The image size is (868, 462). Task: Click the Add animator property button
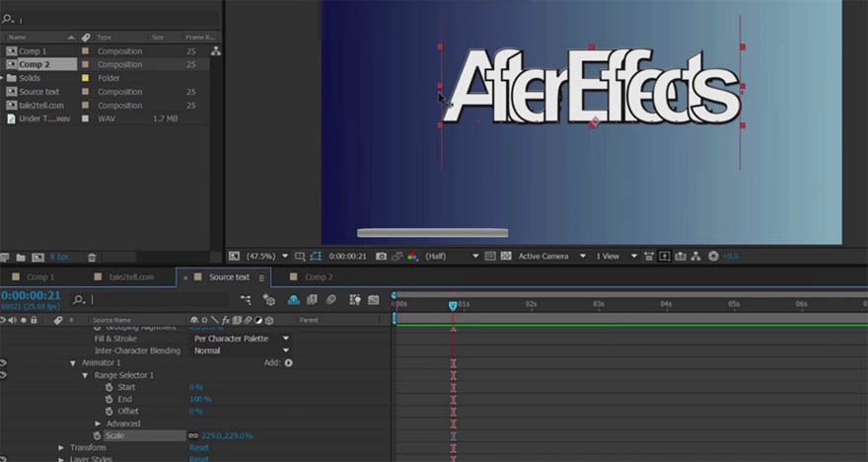(x=288, y=363)
